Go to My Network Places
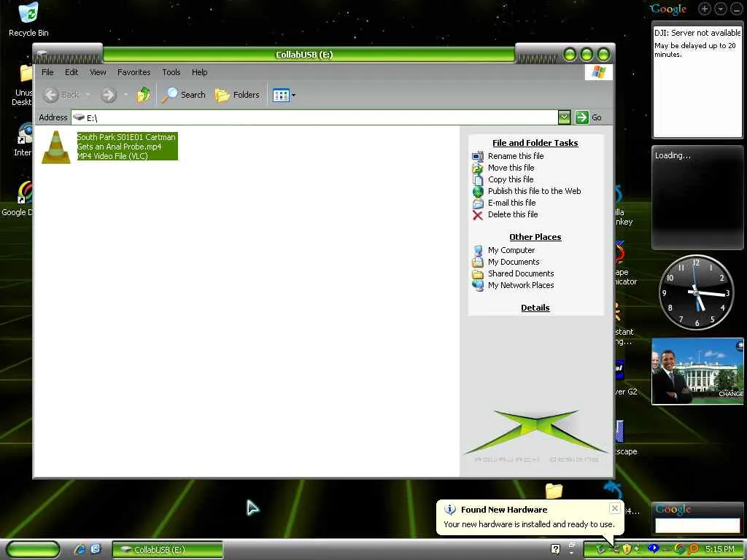 521,285
